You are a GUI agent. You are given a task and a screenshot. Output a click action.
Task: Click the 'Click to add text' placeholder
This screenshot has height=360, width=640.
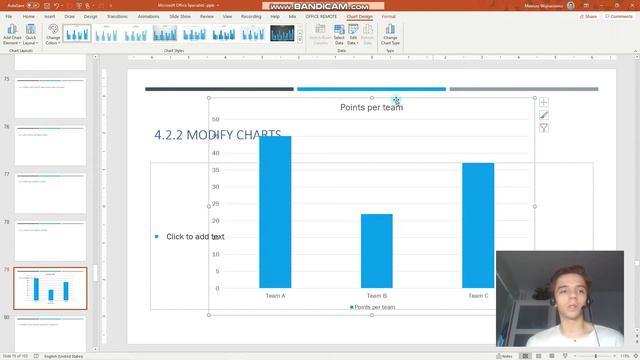(195, 237)
